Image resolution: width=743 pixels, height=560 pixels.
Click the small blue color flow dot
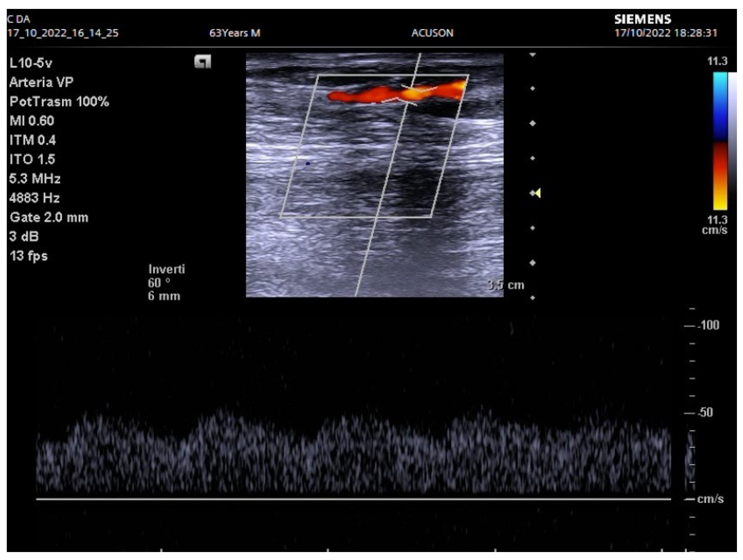coord(308,163)
